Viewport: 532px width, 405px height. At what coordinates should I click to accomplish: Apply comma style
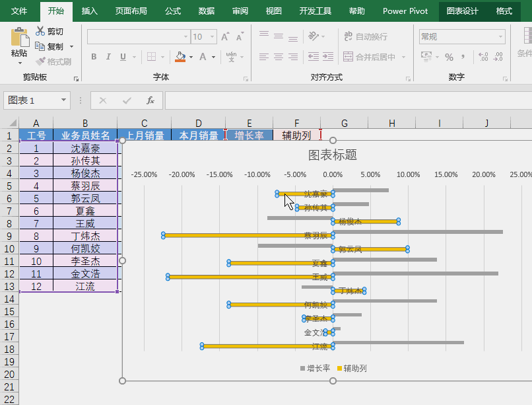[x=463, y=57]
